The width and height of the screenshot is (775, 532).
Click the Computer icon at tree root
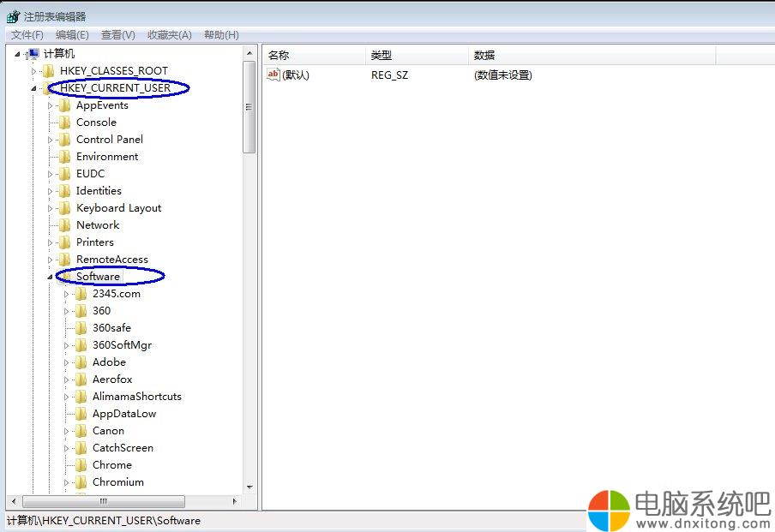click(33, 54)
